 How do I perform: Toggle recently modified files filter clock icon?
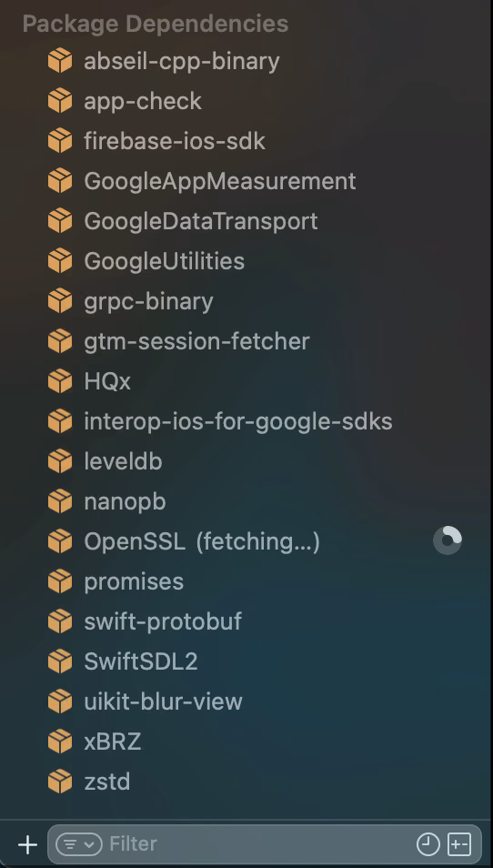click(428, 844)
